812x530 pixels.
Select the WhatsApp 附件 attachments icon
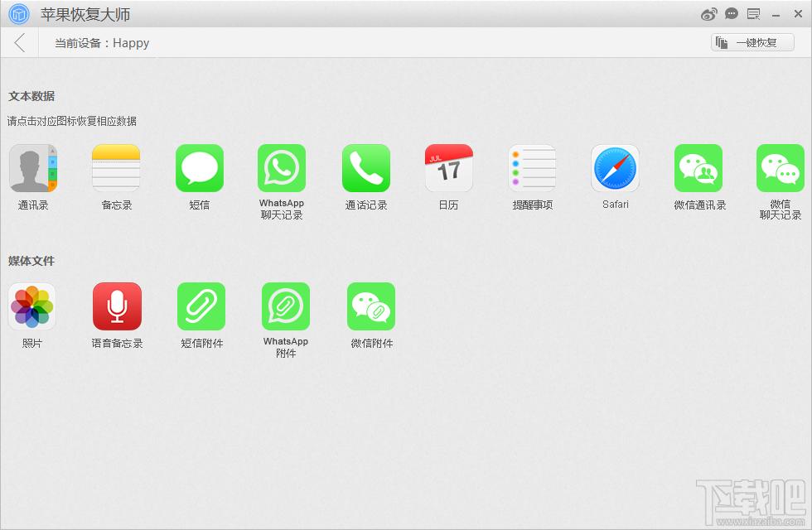point(286,306)
